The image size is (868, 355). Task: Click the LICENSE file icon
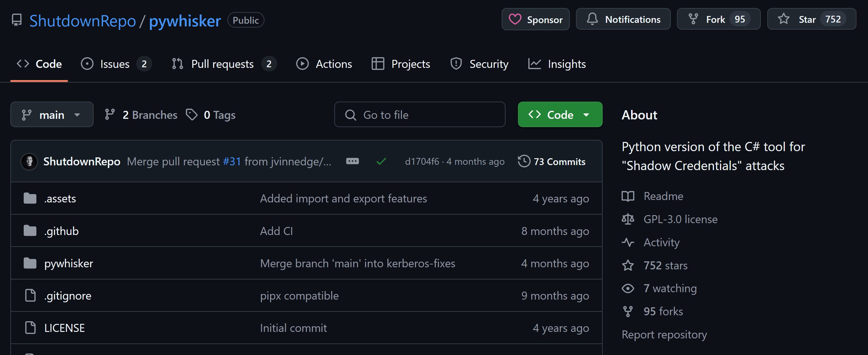[30, 328]
